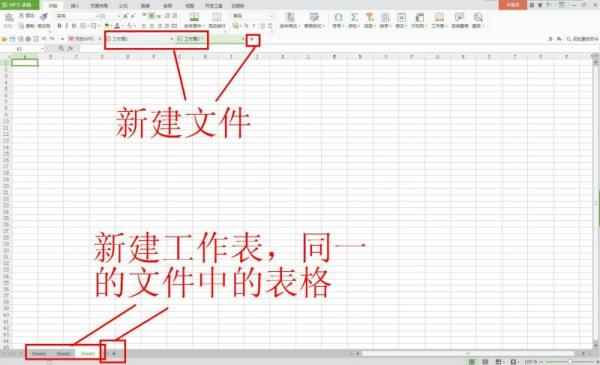Switch to the 开始 ribbon tab

click(53, 6)
